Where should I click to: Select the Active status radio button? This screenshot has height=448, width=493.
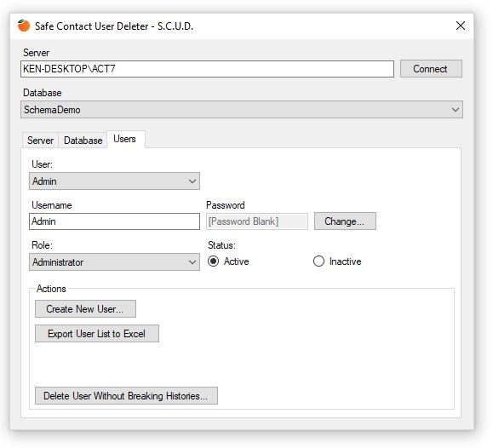coord(213,261)
